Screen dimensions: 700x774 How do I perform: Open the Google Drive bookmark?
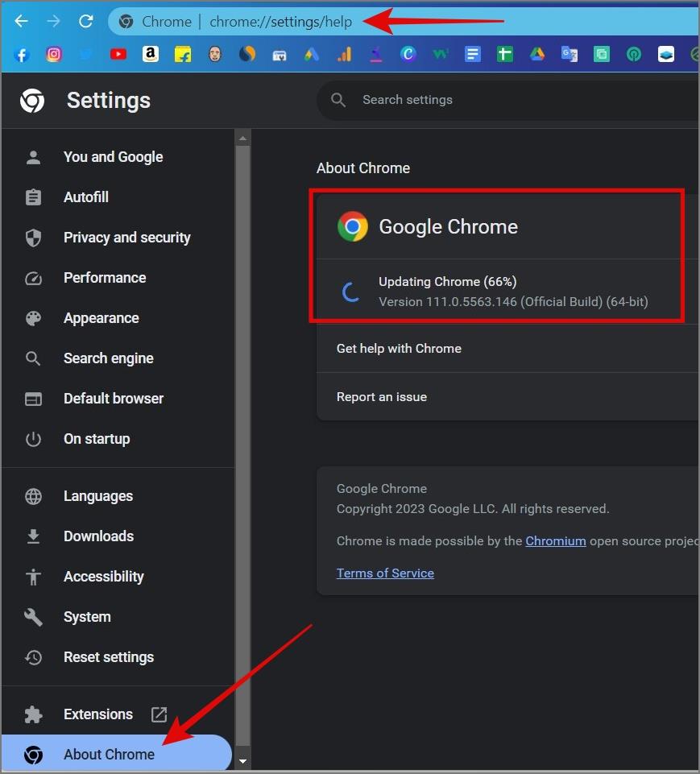pyautogui.click(x=537, y=54)
